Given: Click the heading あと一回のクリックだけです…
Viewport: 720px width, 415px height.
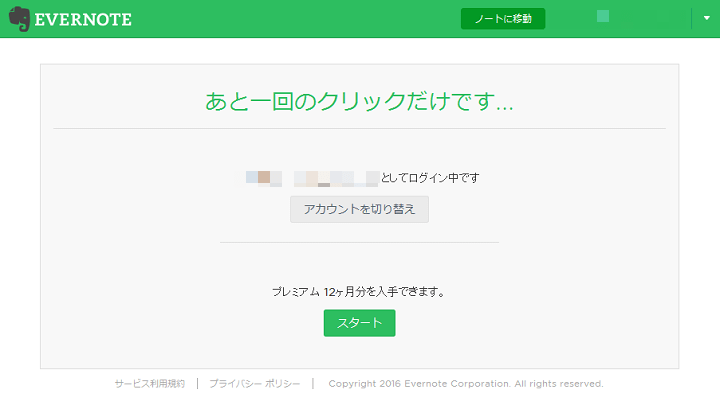Looking at the screenshot, I should pos(359,101).
